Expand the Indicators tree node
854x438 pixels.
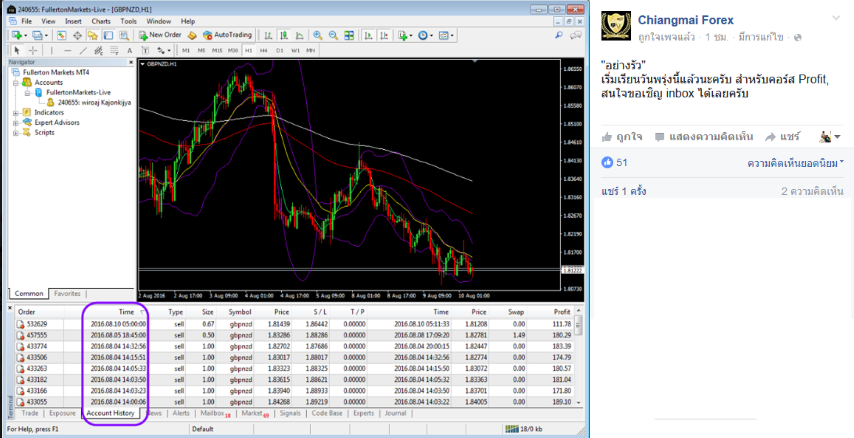(x=16, y=112)
